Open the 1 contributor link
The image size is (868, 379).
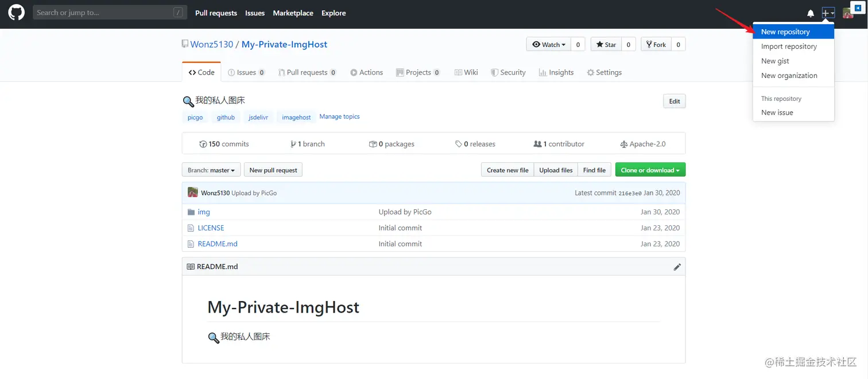pos(559,144)
